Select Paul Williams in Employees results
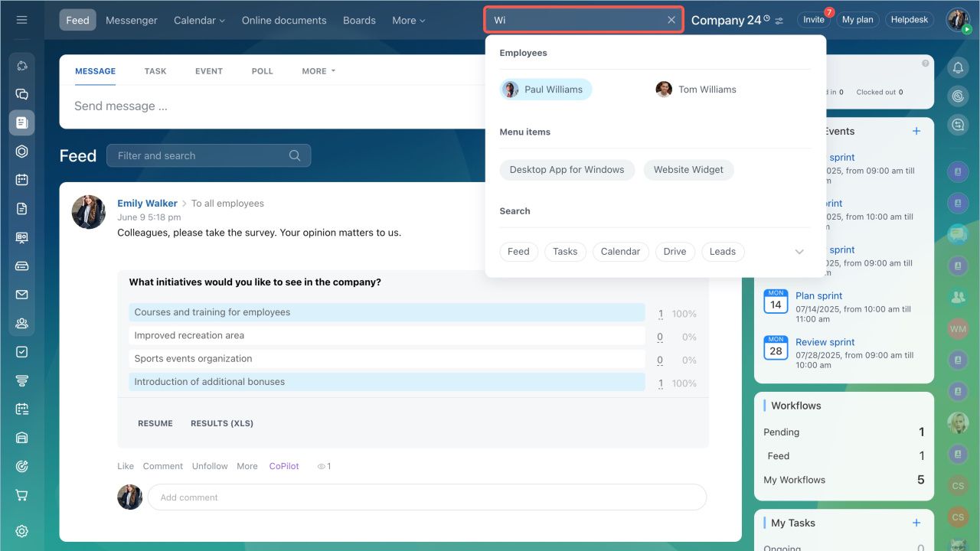980x551 pixels. point(546,90)
